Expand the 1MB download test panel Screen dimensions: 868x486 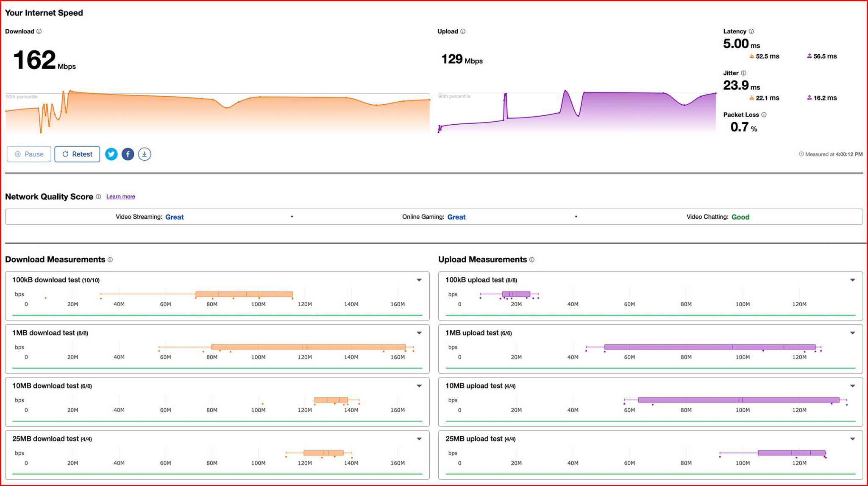pyautogui.click(x=419, y=333)
